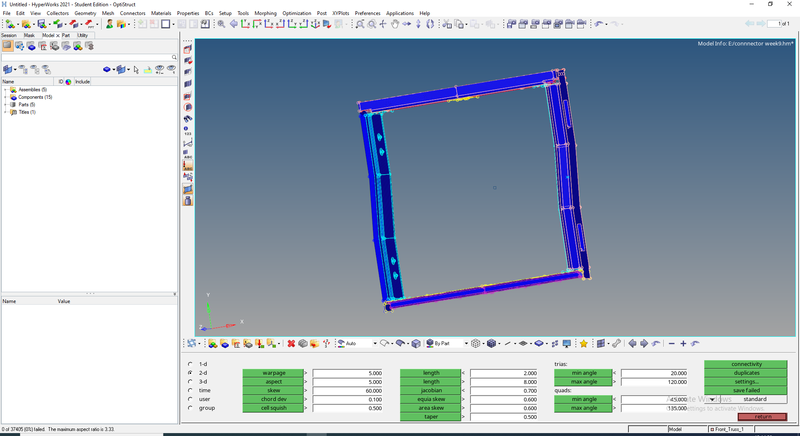Image resolution: width=800 pixels, height=436 pixels.
Task: Edit the warpage threshold value 5.000
Action: pyautogui.click(x=348, y=373)
